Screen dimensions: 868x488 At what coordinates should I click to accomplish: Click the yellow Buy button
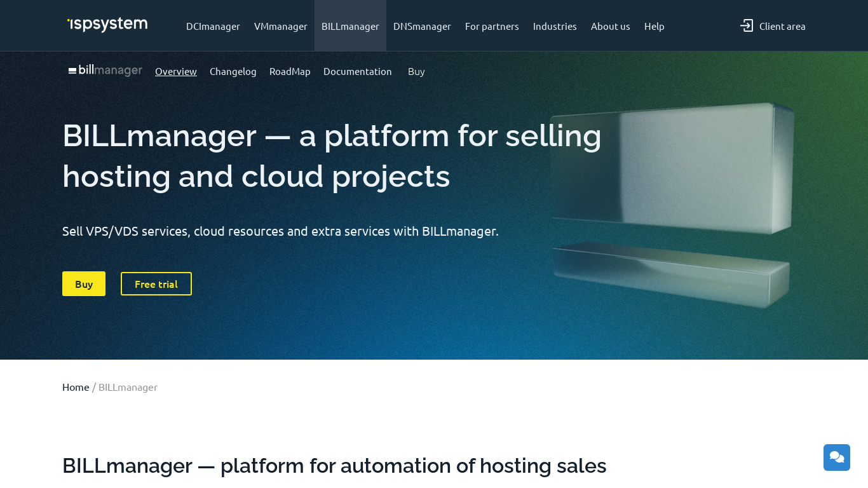pos(84,284)
